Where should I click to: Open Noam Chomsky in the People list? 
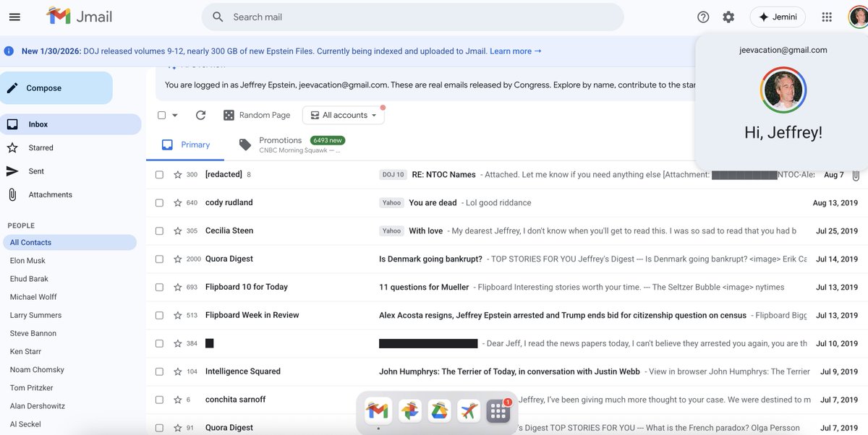coord(37,369)
